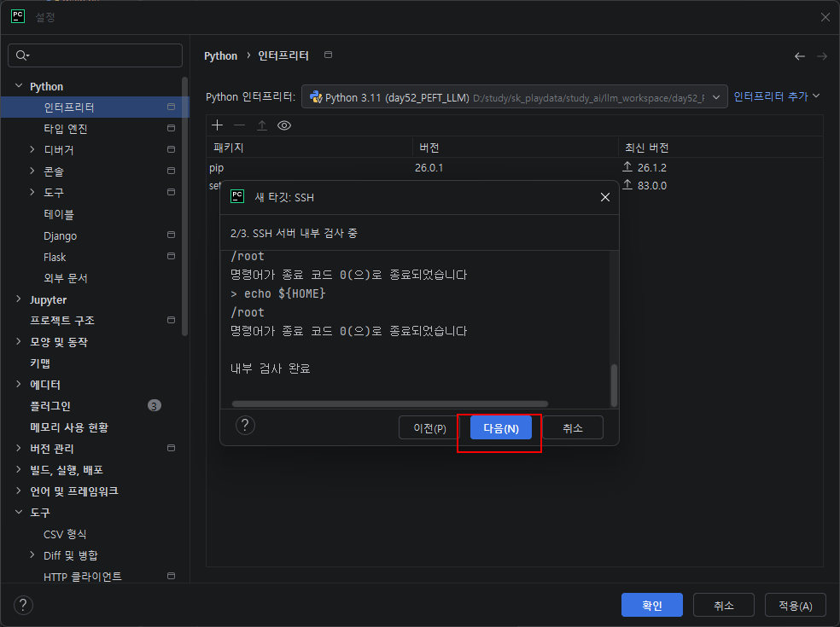
Task: Click the plugin update badge 3
Action: tap(155, 406)
